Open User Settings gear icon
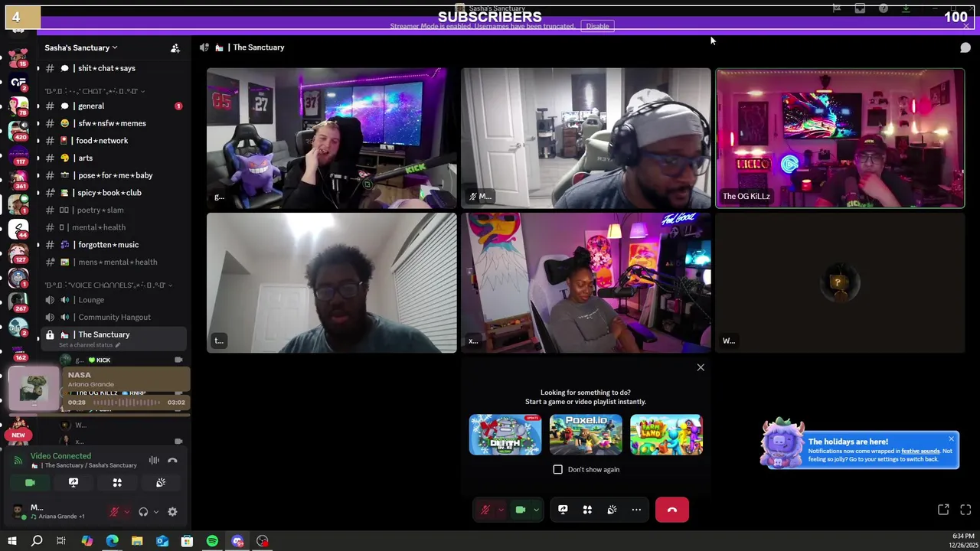The width and height of the screenshot is (980, 551). pos(172,512)
